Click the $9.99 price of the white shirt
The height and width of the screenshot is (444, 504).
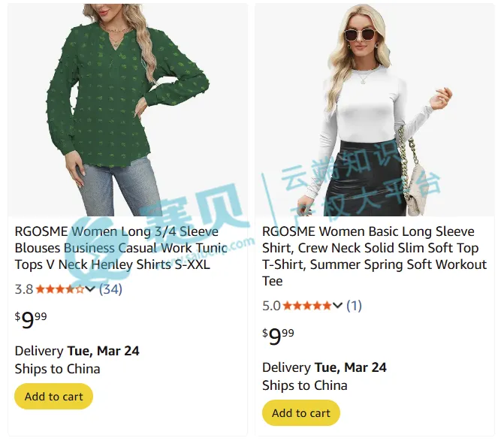(278, 337)
